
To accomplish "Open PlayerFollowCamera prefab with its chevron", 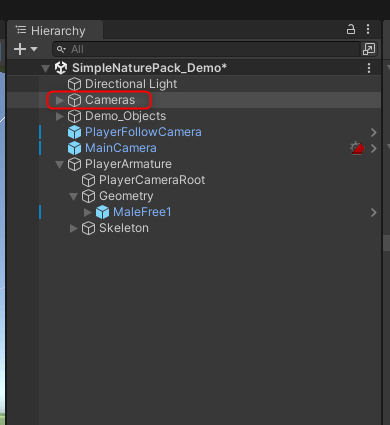I will (x=374, y=132).
